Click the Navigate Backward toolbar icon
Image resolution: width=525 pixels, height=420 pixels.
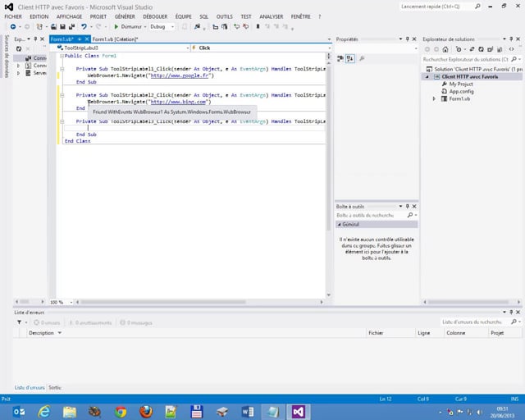pos(13,26)
